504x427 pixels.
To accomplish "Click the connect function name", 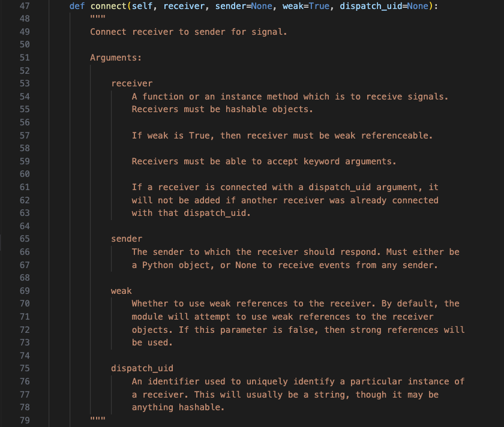I will [109, 6].
